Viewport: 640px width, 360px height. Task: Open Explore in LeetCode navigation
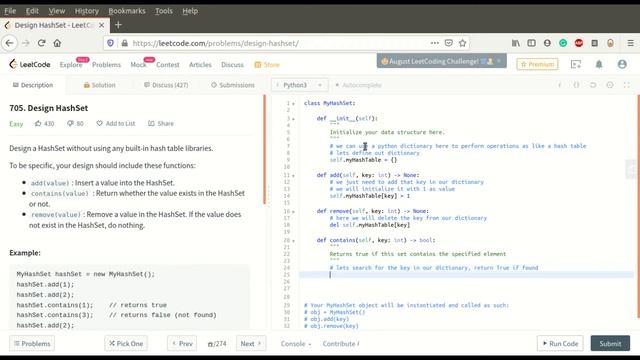pyautogui.click(x=71, y=64)
